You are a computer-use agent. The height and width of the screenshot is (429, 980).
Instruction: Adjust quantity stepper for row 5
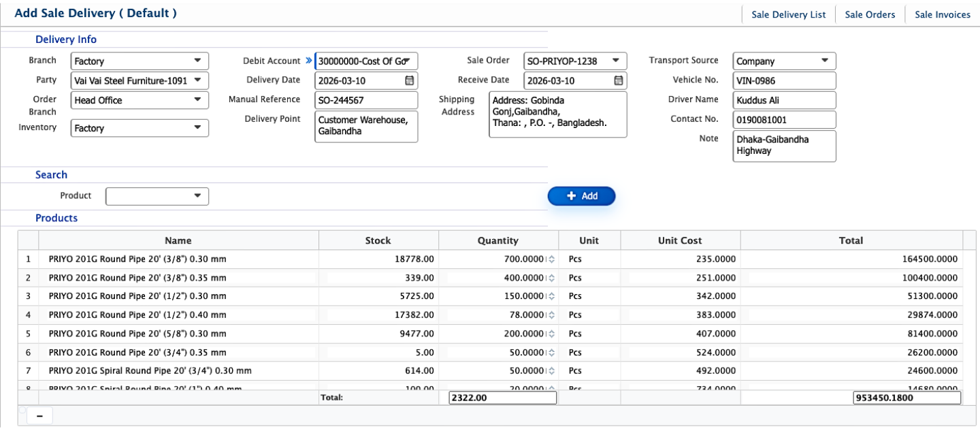(551, 334)
